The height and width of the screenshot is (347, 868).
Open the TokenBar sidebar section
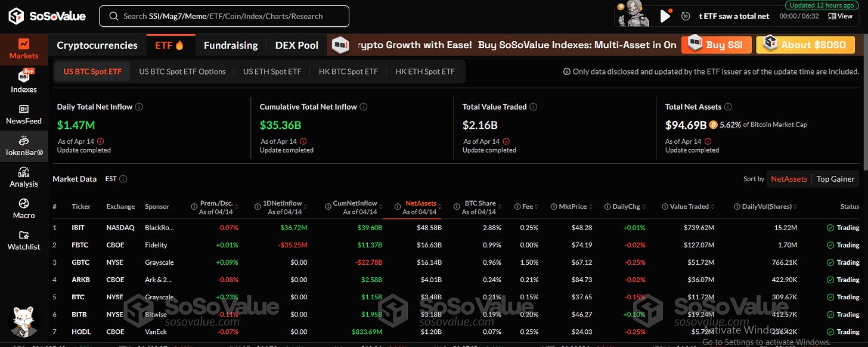(x=24, y=146)
